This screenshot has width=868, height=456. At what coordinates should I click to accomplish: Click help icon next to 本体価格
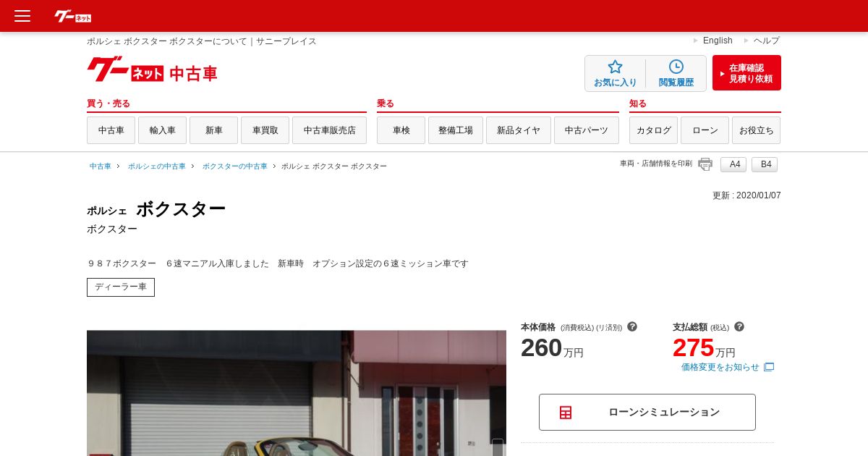pyautogui.click(x=632, y=326)
